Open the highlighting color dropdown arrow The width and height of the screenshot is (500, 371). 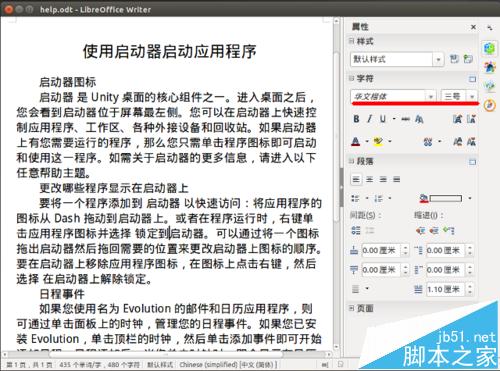(390, 142)
